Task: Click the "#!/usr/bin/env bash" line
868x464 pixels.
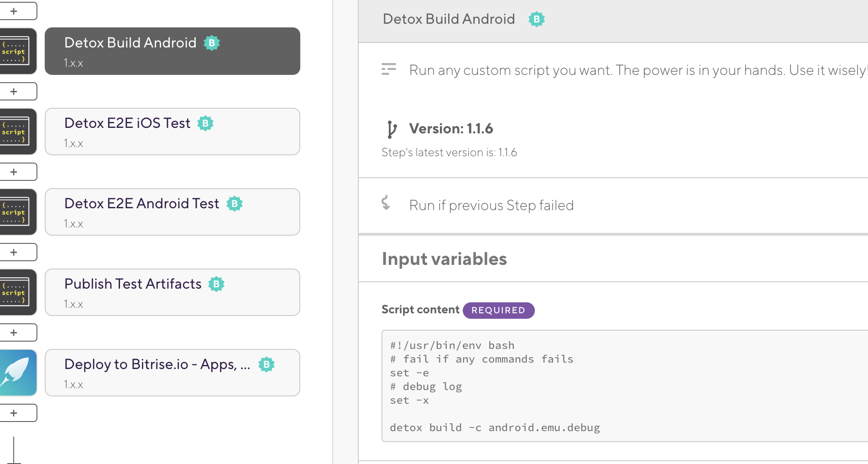Action: coord(452,345)
